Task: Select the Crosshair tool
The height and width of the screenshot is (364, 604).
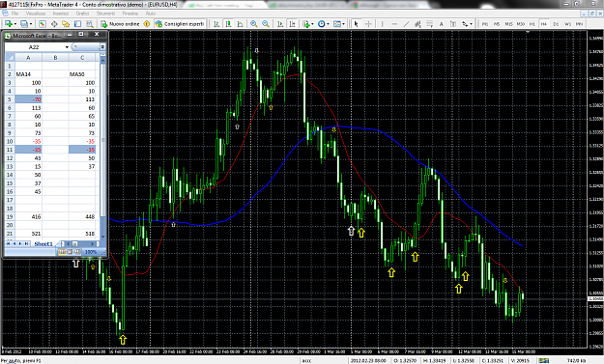Action: (368, 24)
